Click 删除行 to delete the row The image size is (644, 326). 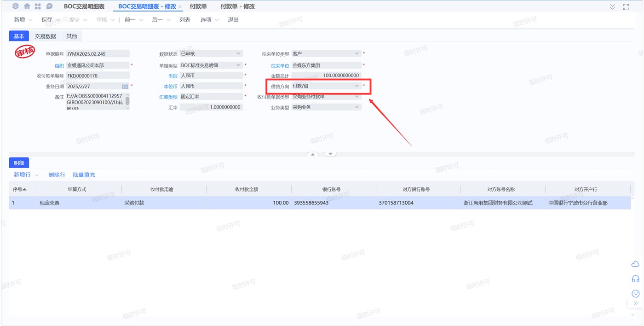[x=57, y=175]
